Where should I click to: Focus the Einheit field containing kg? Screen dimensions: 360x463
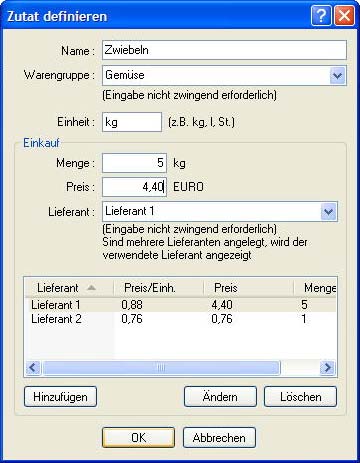point(132,122)
